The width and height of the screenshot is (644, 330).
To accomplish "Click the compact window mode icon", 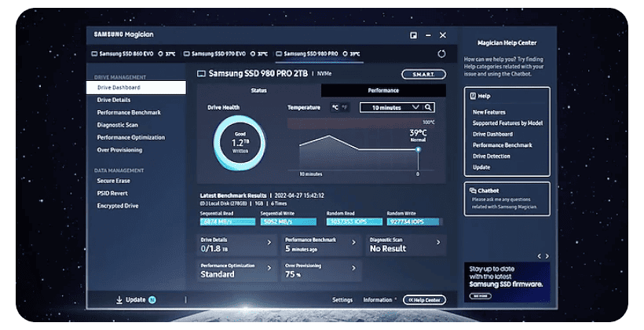I will coord(414,35).
